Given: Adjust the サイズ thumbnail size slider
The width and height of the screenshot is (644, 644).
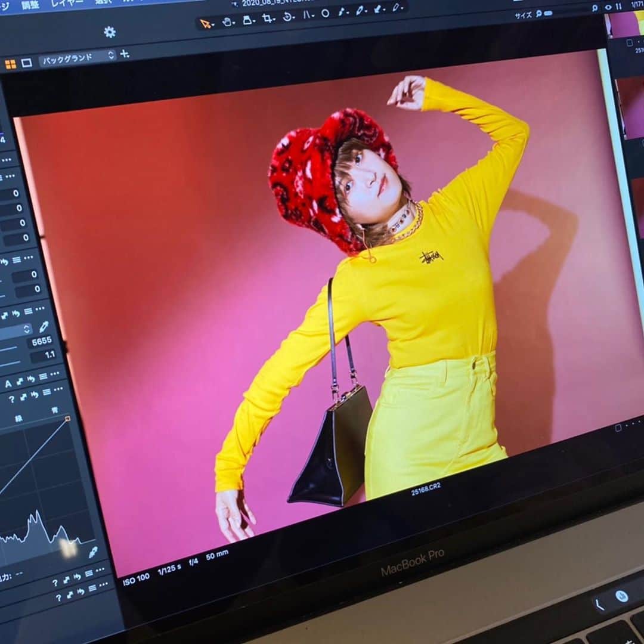Looking at the screenshot, I should pyautogui.click(x=549, y=13).
